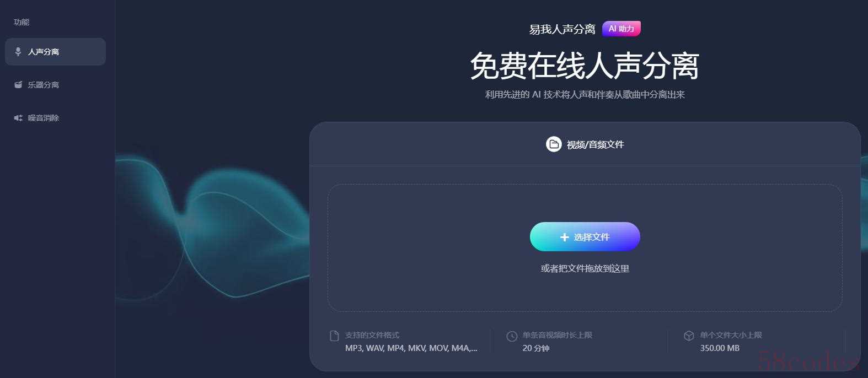Click the MP3, WAV, MP4 formats list
The width and height of the screenshot is (868, 378).
coord(411,348)
